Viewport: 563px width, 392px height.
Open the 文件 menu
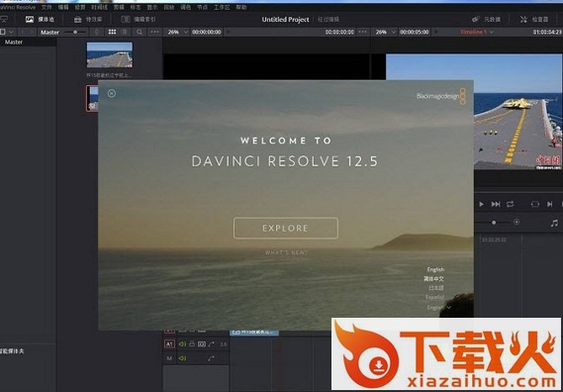(x=47, y=7)
